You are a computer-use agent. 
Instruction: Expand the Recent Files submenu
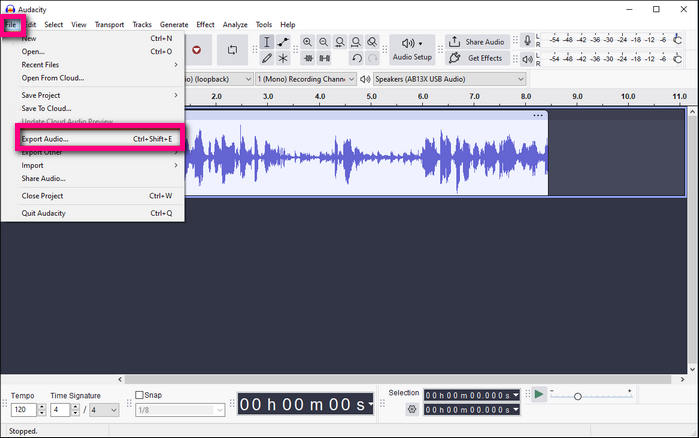(99, 65)
